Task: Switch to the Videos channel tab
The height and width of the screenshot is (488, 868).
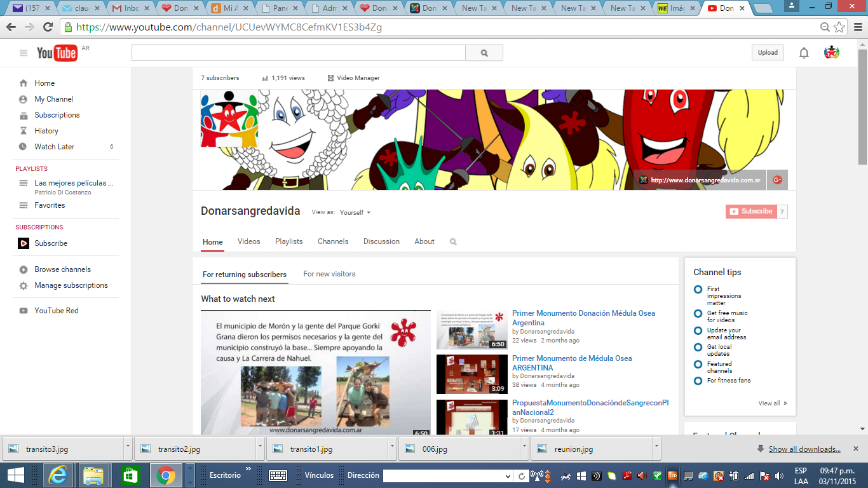Action: pos(248,241)
